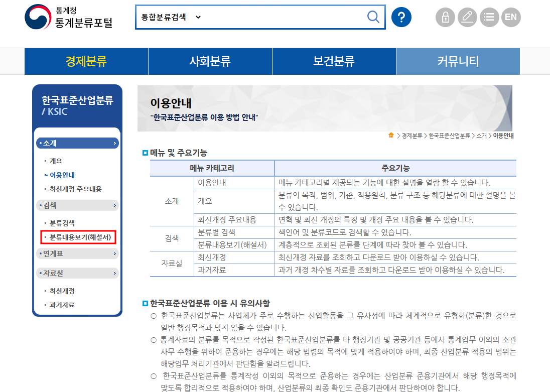
Task: Open search with the magnifier icon
Action: coord(373,17)
